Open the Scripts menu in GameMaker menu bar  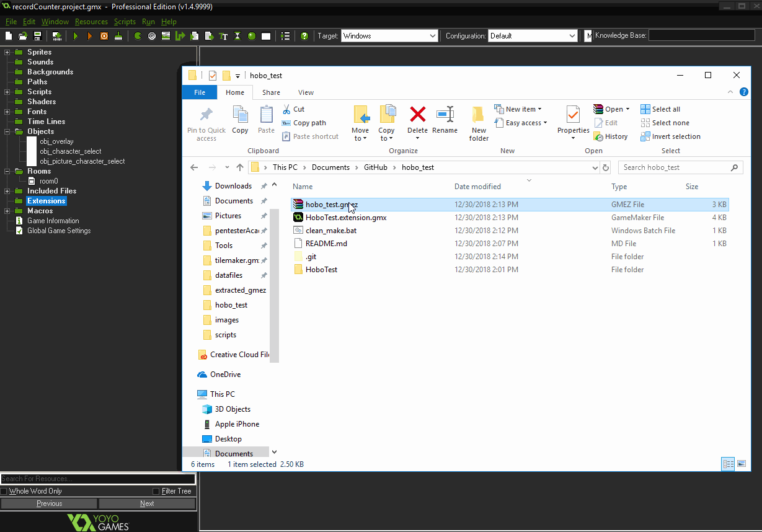coord(125,22)
